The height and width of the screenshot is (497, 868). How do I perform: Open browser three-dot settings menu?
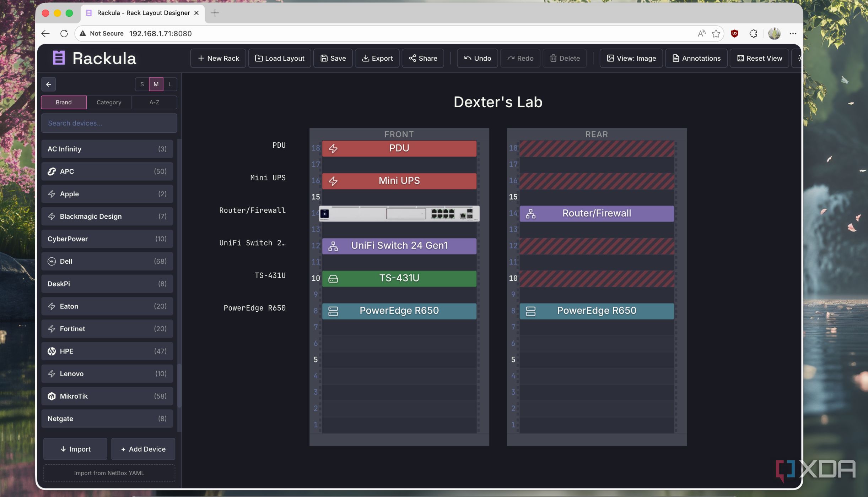[793, 33]
